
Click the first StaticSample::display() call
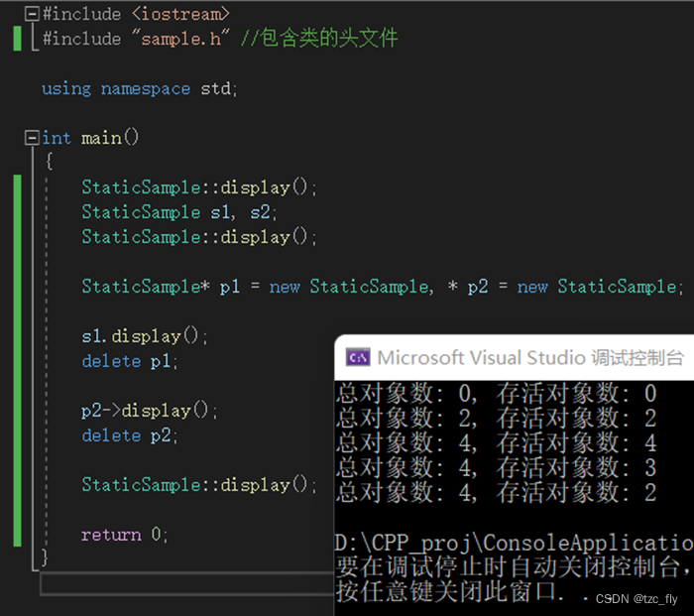pyautogui.click(x=199, y=187)
